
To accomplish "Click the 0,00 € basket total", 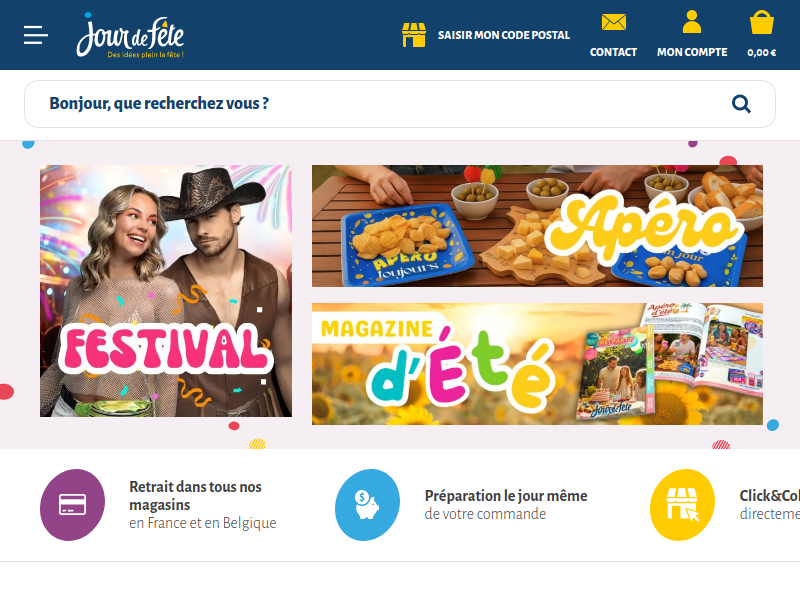I will click(762, 53).
